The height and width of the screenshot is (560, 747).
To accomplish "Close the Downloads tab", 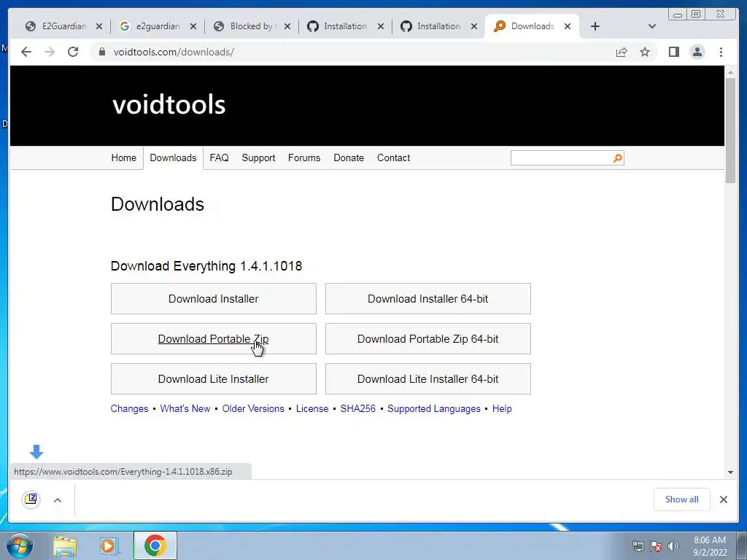I will (568, 26).
